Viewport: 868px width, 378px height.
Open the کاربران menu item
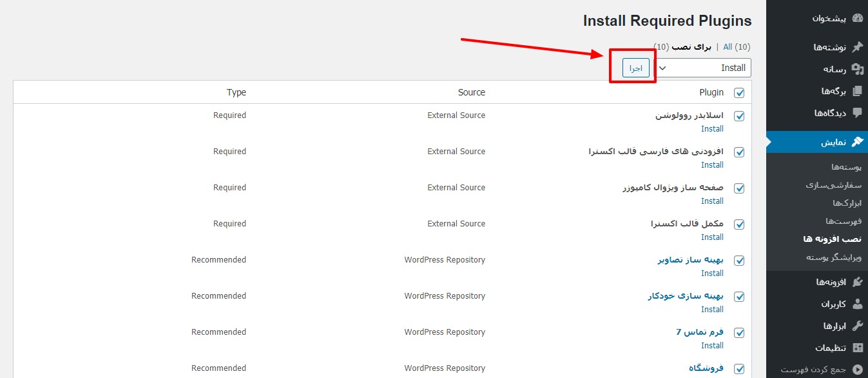(x=817, y=304)
